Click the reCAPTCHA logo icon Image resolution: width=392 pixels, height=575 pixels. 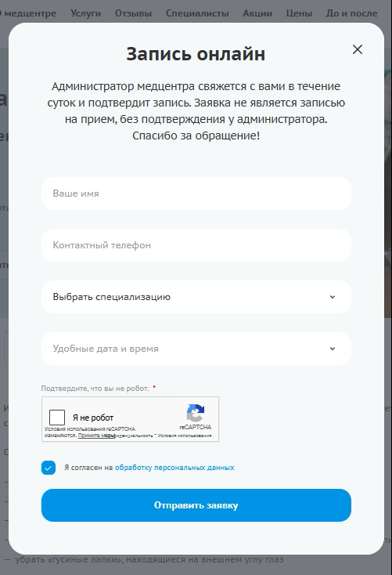click(x=196, y=414)
